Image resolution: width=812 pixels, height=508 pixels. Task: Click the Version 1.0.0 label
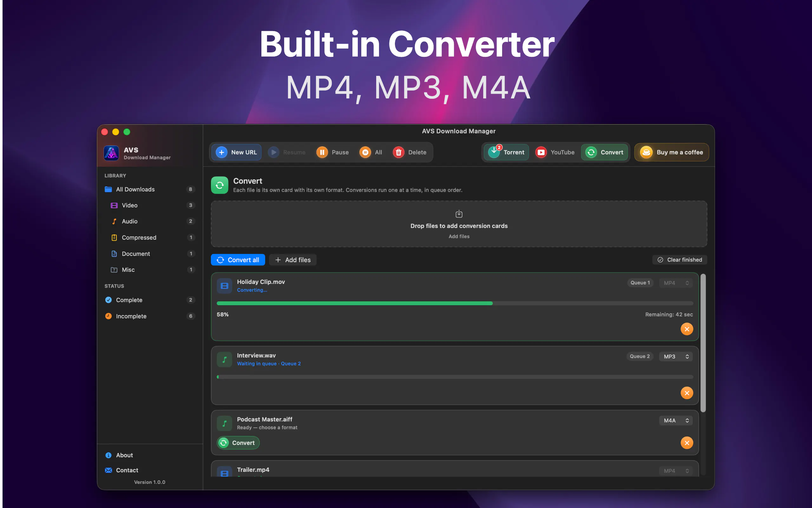click(x=150, y=482)
